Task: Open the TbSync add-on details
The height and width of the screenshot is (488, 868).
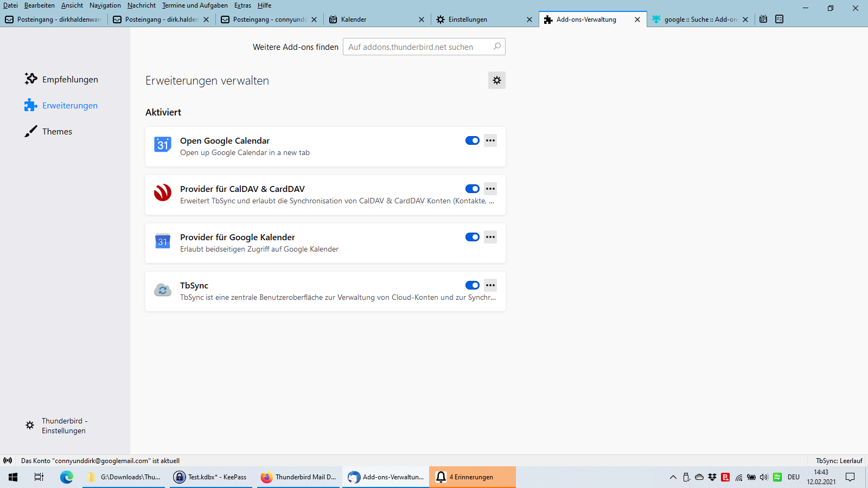Action: click(x=325, y=291)
